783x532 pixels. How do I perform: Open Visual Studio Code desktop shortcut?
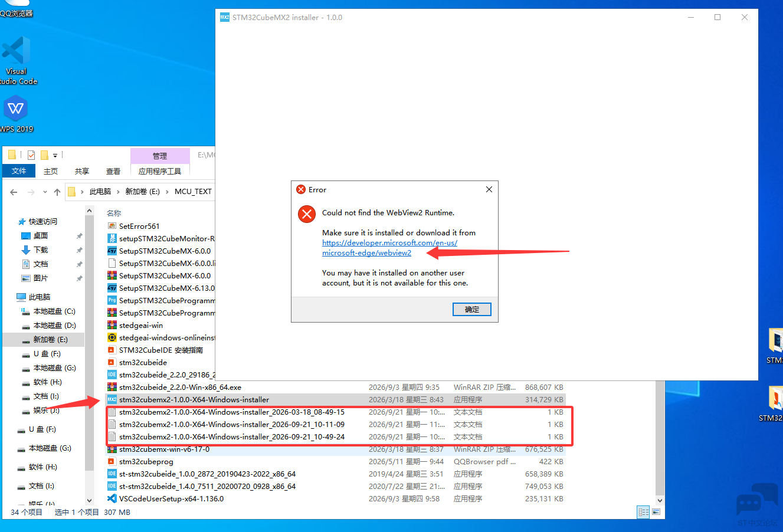pyautogui.click(x=17, y=60)
